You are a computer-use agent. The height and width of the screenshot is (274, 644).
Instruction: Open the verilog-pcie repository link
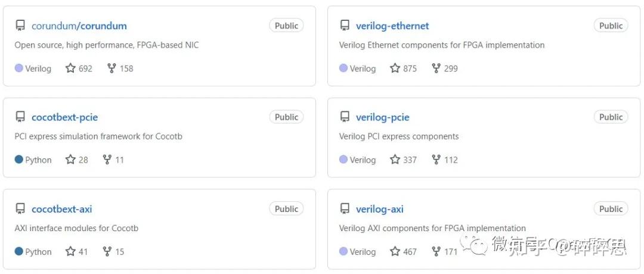pos(382,117)
